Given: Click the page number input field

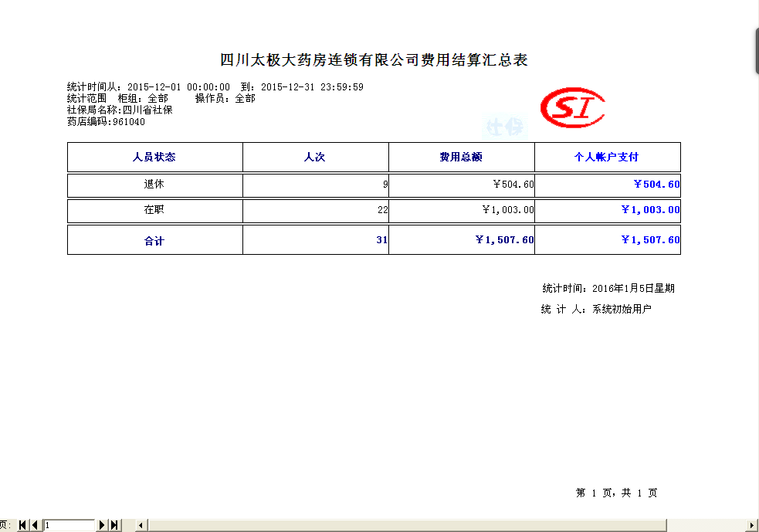Looking at the screenshot, I should (69, 525).
